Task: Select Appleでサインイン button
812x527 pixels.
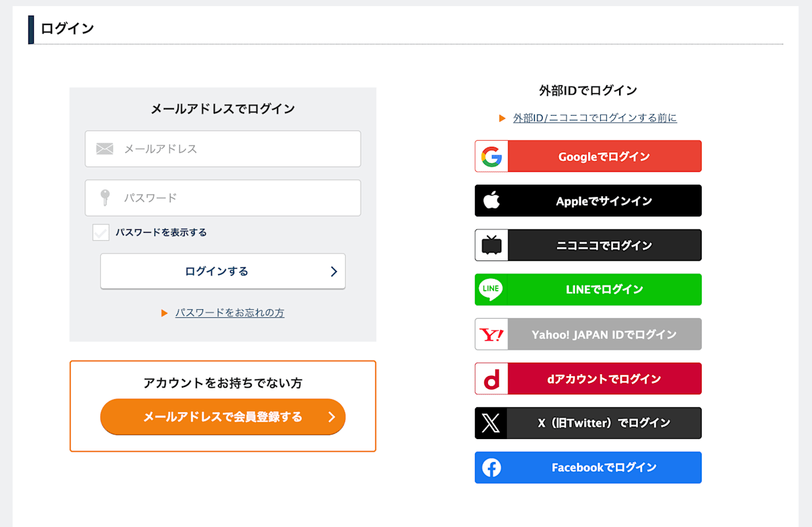Action: pyautogui.click(x=588, y=201)
